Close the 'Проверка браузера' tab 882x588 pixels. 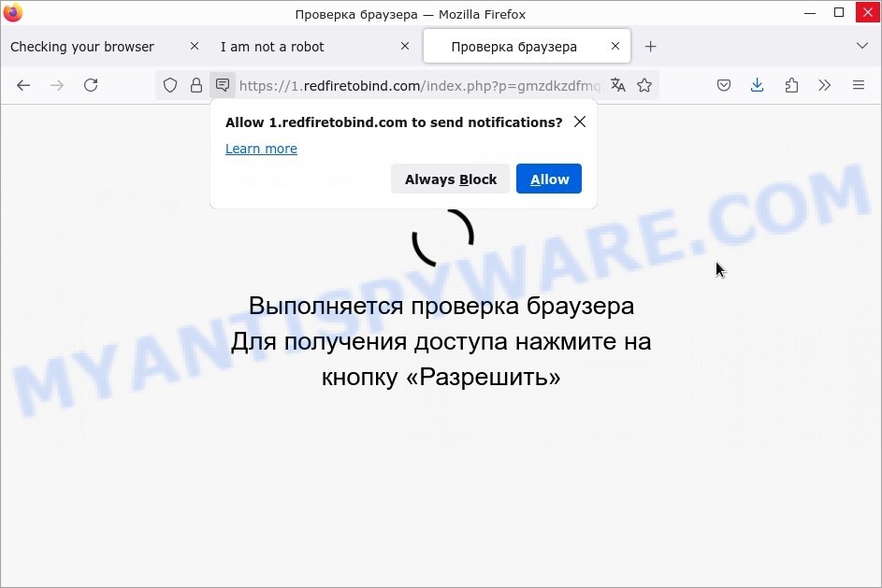click(x=615, y=46)
